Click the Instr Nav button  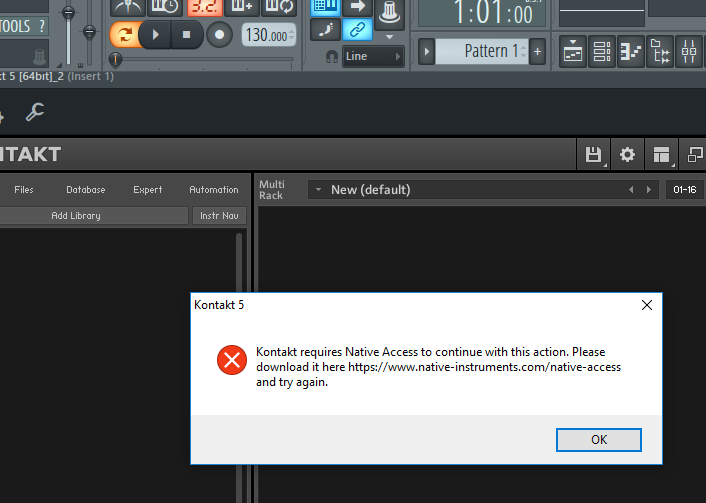click(x=219, y=216)
